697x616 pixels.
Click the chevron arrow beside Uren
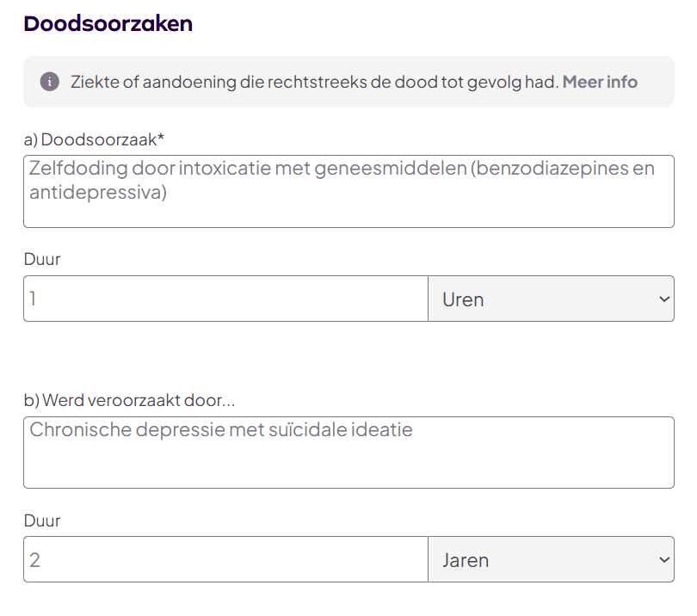coord(663,299)
